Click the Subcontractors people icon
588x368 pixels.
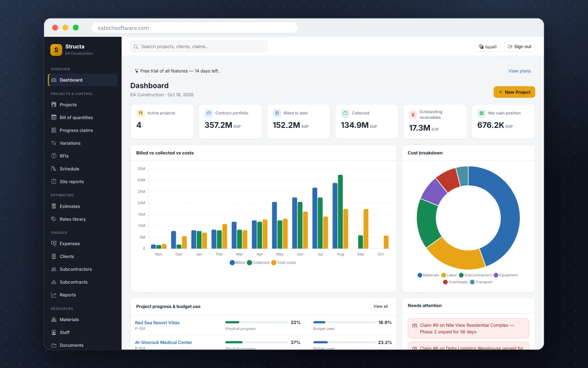coord(54,269)
